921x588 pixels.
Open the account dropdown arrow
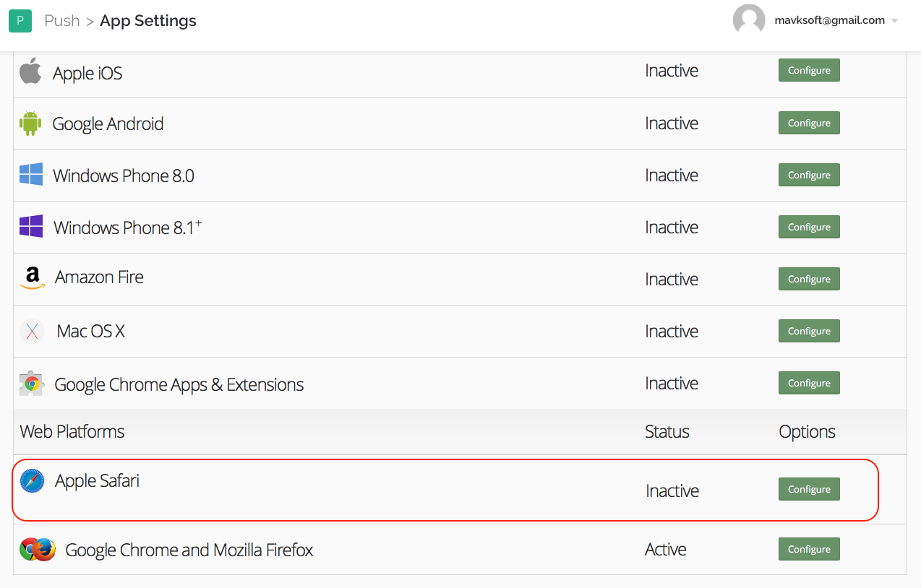895,21
